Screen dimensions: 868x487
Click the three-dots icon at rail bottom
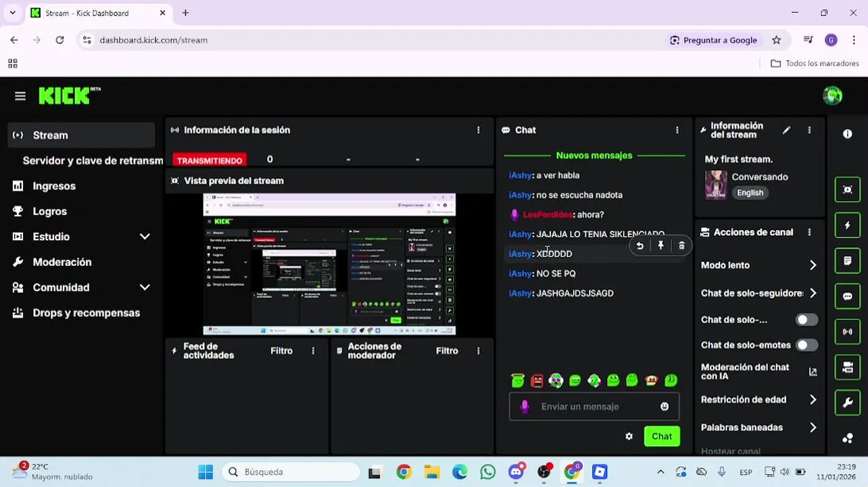tap(847, 438)
